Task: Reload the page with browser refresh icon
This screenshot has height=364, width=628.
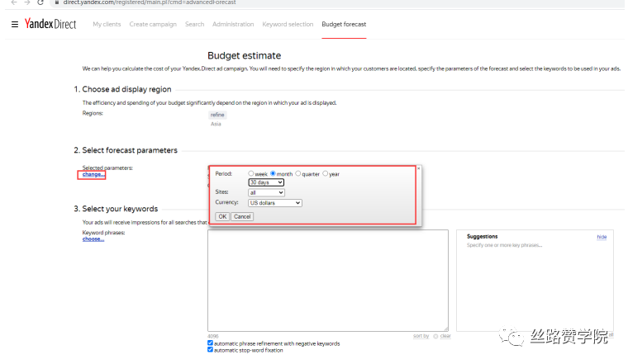Action: 40,2
